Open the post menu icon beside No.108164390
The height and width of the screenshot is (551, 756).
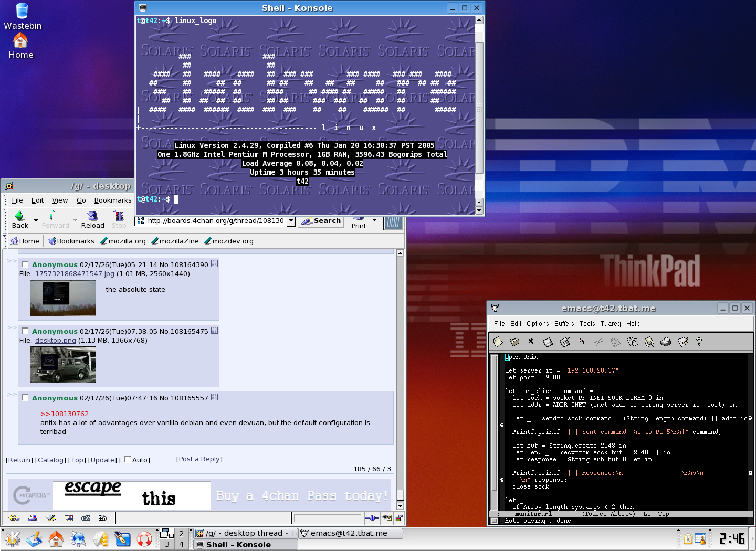point(214,264)
